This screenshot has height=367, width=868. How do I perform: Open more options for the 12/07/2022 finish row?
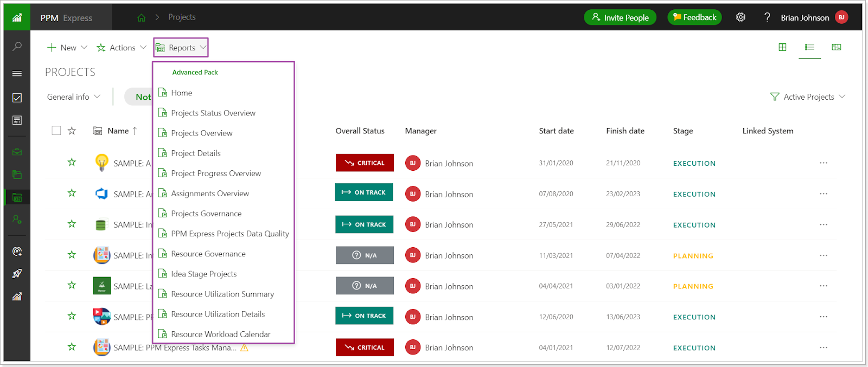click(824, 347)
